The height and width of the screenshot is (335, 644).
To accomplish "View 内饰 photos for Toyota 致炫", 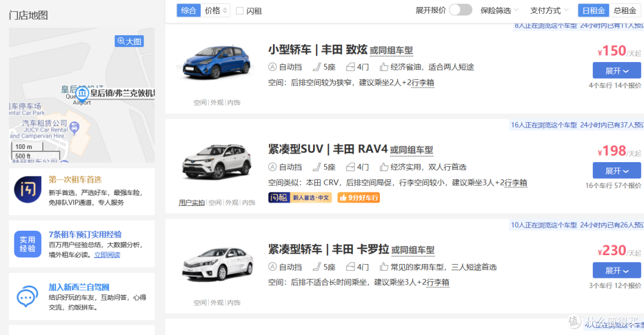I will [x=234, y=102].
